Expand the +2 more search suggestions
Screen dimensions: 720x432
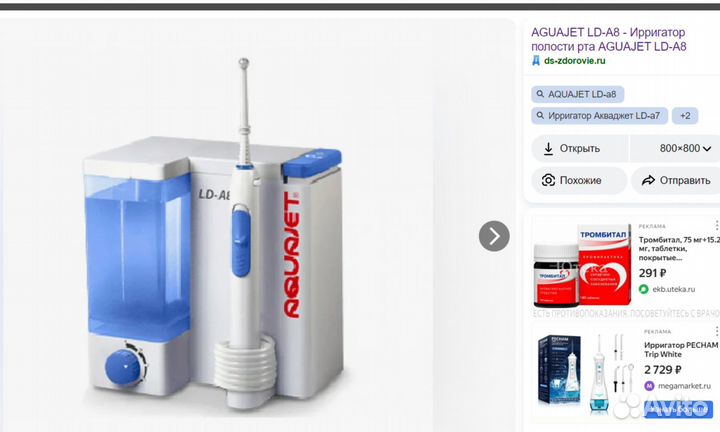(685, 116)
